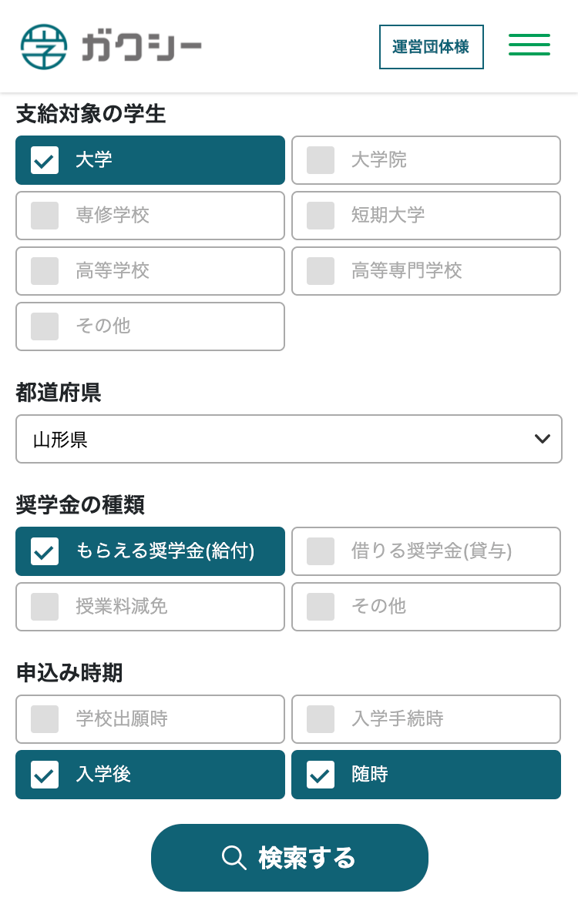
Task: Open the 都道府県 dropdown showing 山形県
Action: pyautogui.click(x=288, y=440)
